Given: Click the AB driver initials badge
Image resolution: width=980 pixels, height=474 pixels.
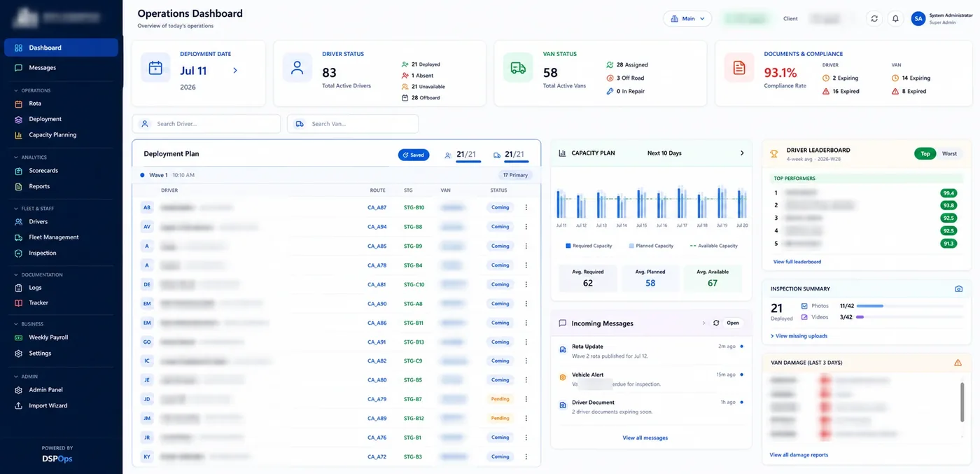Looking at the screenshot, I should pos(147,207).
